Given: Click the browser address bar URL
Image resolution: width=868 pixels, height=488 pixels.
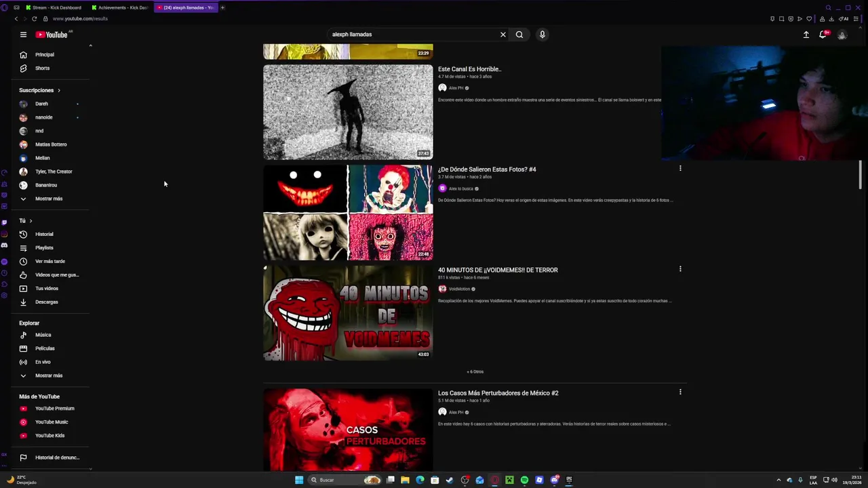Looking at the screenshot, I should (x=80, y=18).
